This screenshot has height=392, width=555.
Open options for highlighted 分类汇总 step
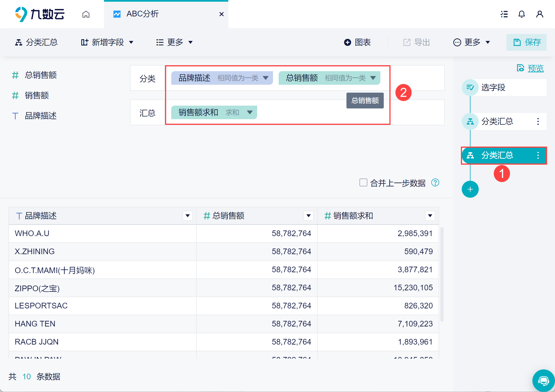pyautogui.click(x=538, y=155)
